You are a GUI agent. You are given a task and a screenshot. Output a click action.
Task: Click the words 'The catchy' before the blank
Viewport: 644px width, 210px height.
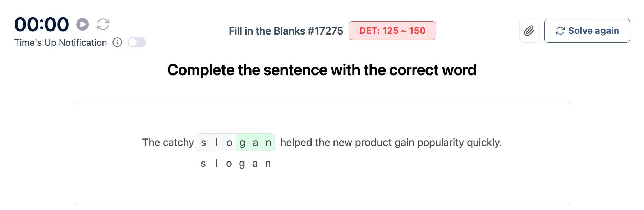(x=168, y=142)
